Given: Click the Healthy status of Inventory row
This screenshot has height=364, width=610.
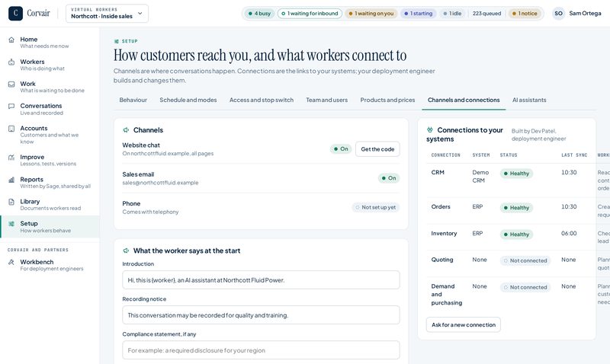Looking at the screenshot, I should click(x=516, y=235).
